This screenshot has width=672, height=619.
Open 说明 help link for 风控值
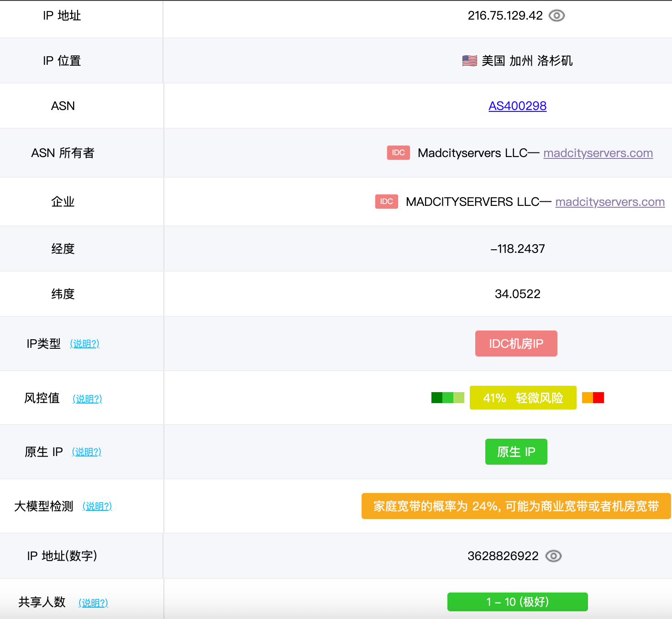pos(87,399)
